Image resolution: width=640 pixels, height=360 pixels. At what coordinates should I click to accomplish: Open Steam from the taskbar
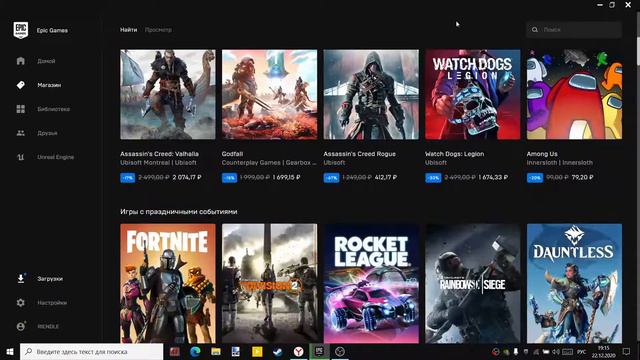click(278, 351)
